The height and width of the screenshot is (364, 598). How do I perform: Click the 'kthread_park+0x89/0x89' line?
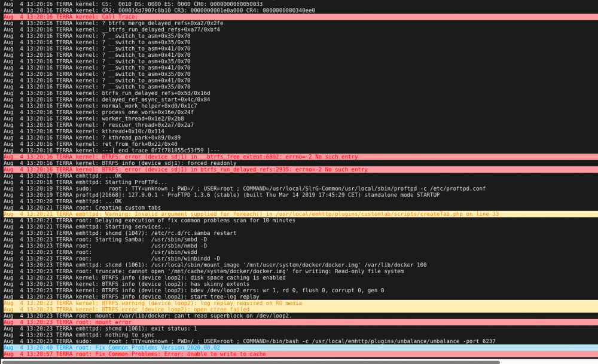click(x=92, y=137)
